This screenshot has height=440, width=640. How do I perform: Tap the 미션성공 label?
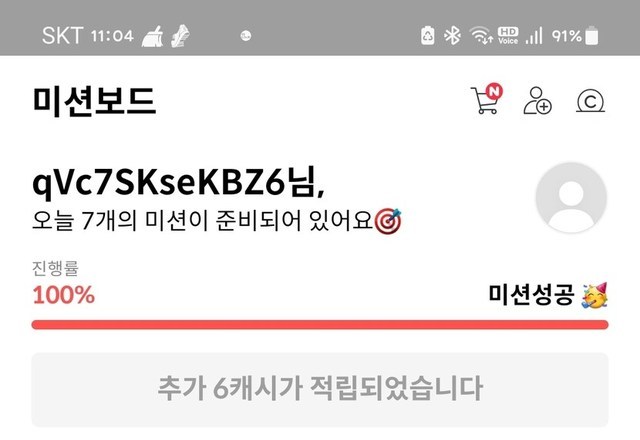click(x=531, y=295)
